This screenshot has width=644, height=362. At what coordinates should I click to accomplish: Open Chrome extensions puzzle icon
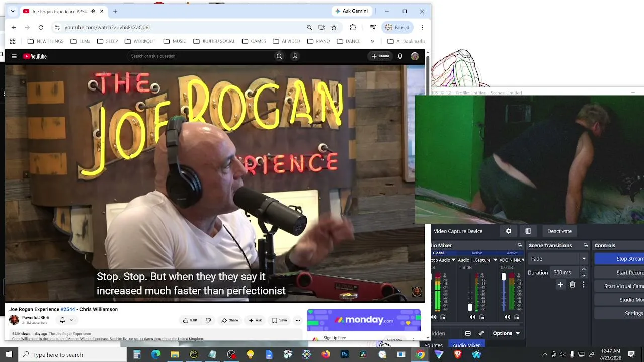tap(353, 27)
